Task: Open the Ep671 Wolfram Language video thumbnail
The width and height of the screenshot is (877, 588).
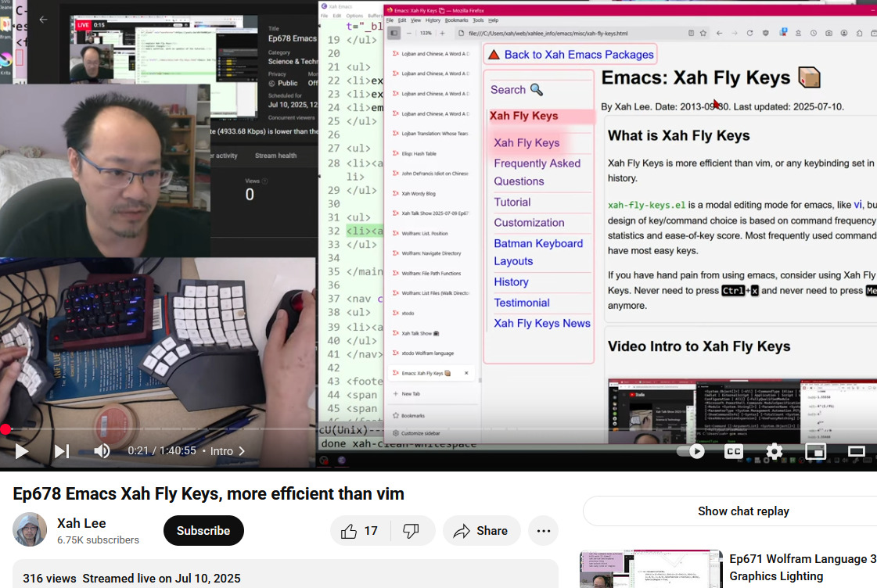Action: pyautogui.click(x=652, y=569)
